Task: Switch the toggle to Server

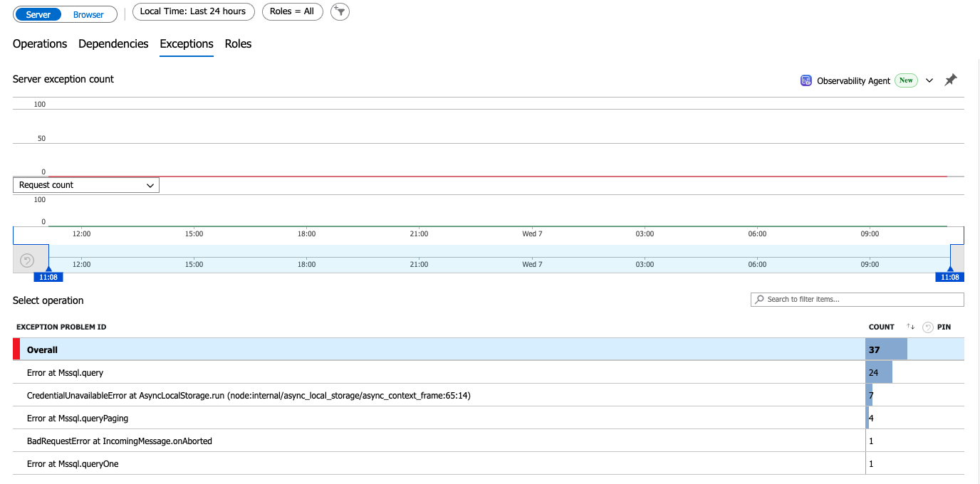Action: coord(38,14)
